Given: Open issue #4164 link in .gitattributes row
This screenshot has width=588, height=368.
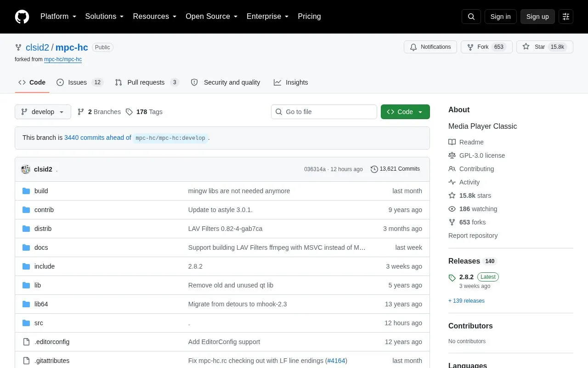Looking at the screenshot, I should (336, 361).
